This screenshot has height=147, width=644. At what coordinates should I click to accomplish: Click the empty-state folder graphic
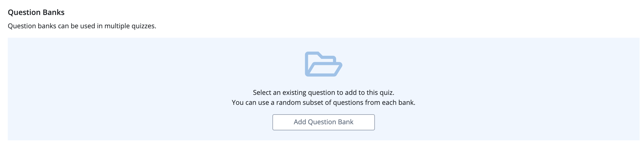click(x=323, y=64)
